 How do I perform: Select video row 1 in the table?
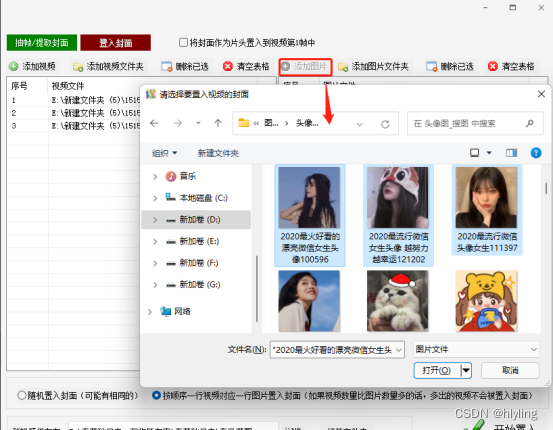tap(73, 100)
